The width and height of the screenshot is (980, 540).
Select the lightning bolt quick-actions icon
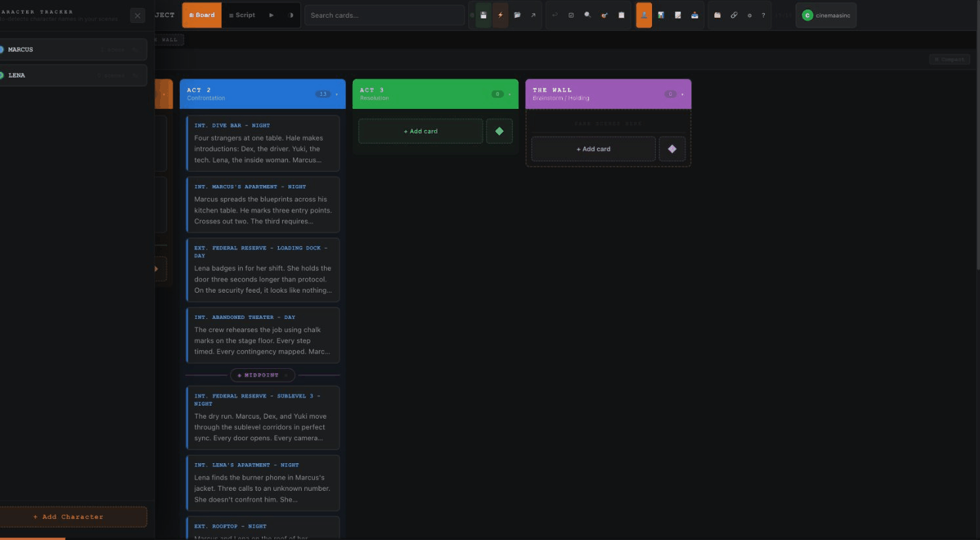(500, 14)
